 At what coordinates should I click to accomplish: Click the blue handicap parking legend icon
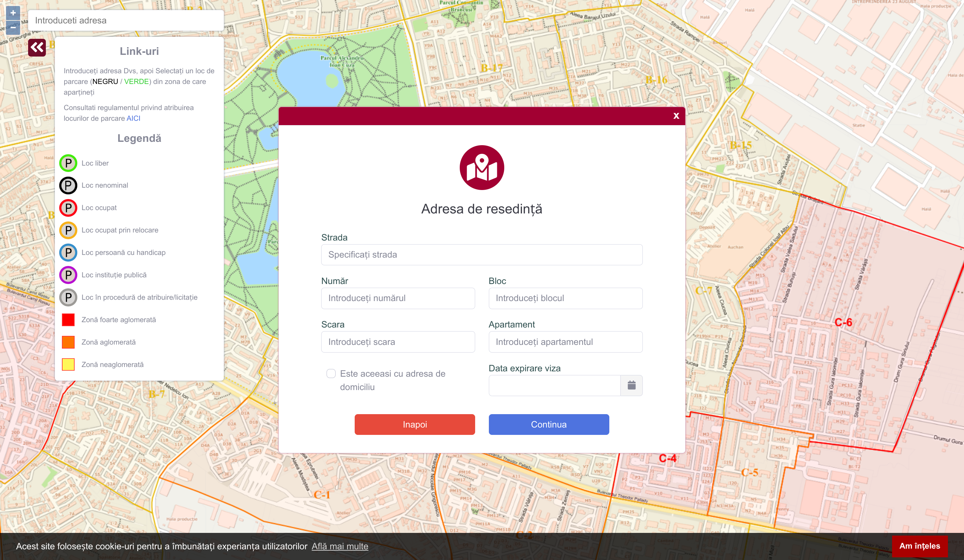tap(68, 253)
